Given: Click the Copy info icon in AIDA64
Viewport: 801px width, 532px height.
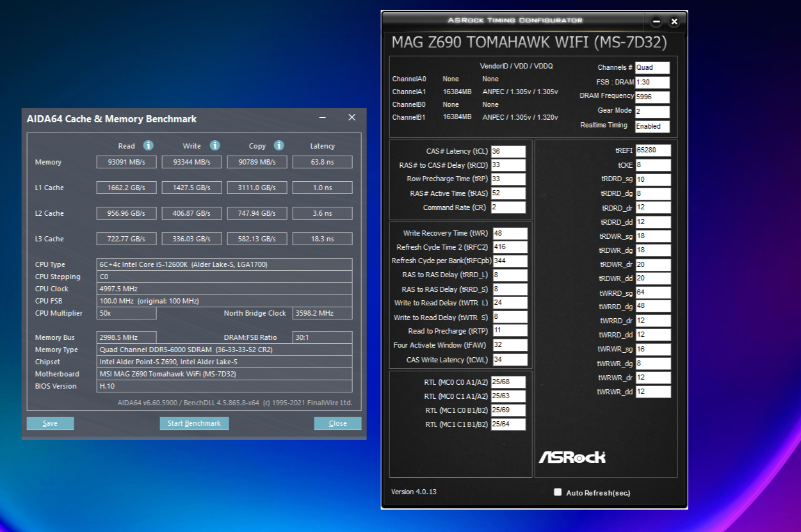Looking at the screenshot, I should pos(279,145).
